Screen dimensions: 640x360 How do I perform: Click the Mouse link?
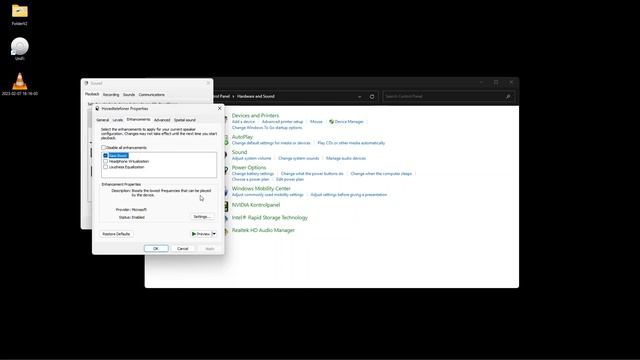316,122
